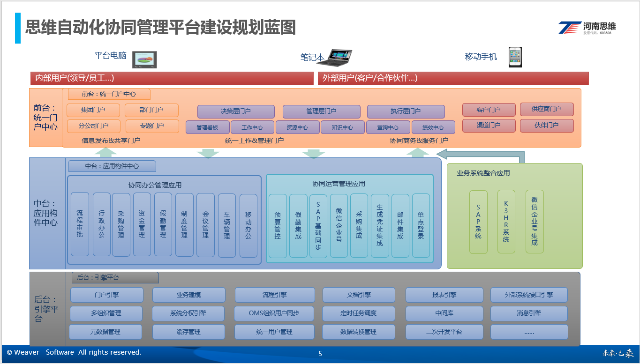Click the 外部用户(客户/合作伙伴...) red banner
The width and height of the screenshot is (640, 364).
453,78
